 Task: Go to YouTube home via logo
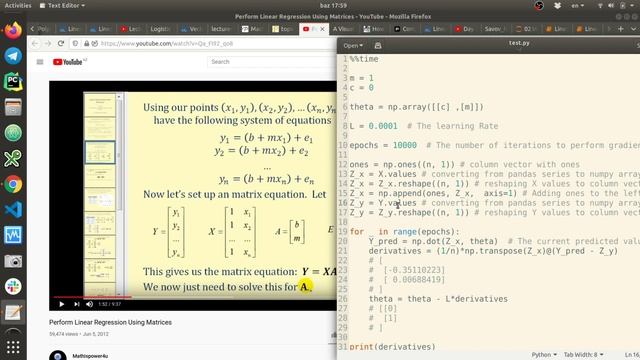pyautogui.click(x=68, y=62)
